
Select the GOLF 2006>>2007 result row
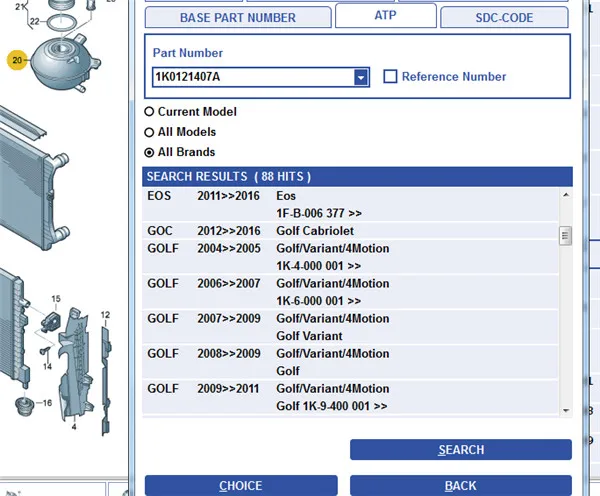pos(350,292)
